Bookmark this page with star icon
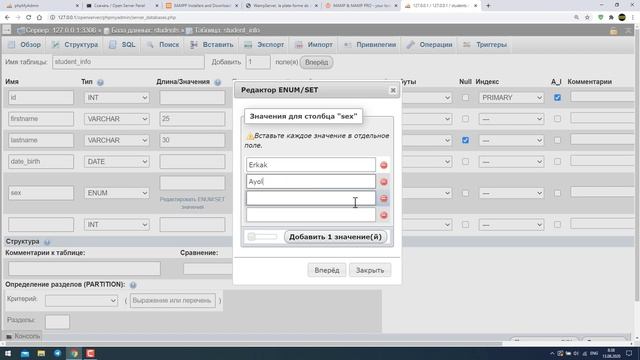Viewport: 640px width, 360px height. [587, 18]
